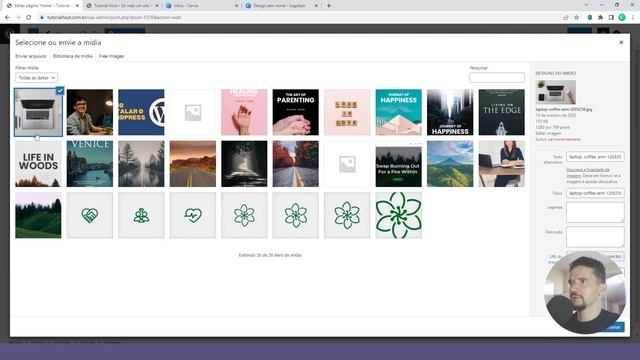This screenshot has width=640, height=360.
Task: Click the browser address bar
Action: [x=298, y=18]
